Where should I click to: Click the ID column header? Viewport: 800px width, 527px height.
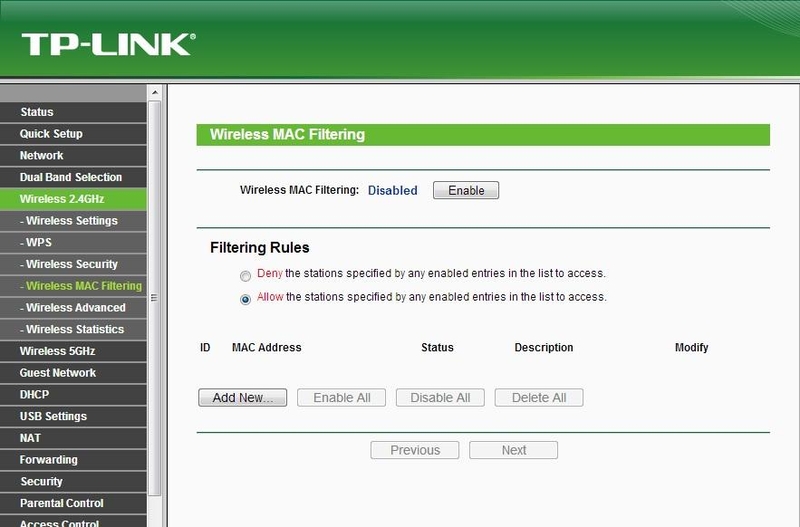[x=205, y=347]
